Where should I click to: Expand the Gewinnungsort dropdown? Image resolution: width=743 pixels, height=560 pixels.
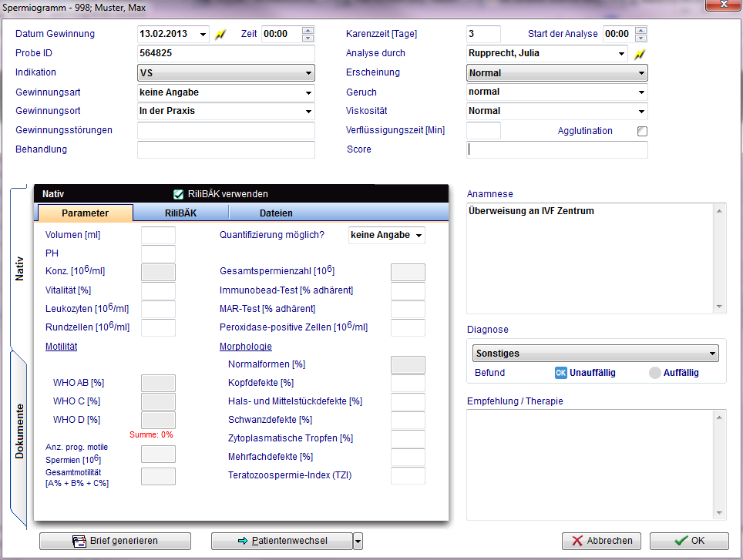[308, 111]
